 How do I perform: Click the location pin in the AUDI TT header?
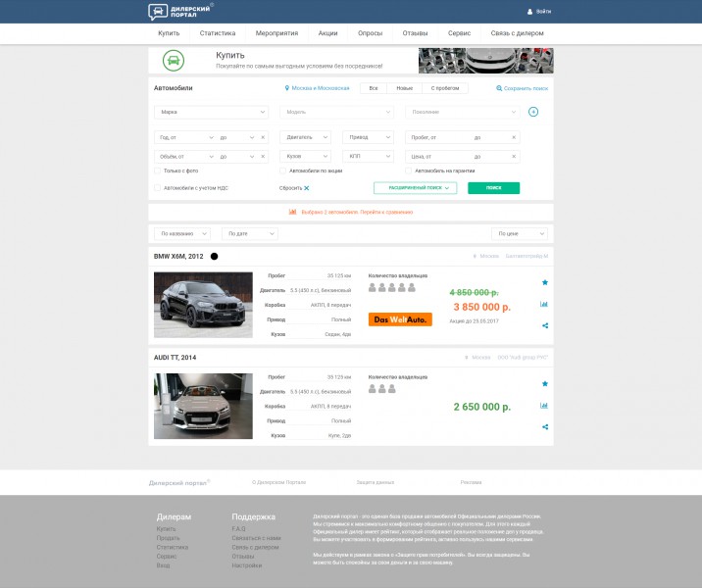[466, 358]
